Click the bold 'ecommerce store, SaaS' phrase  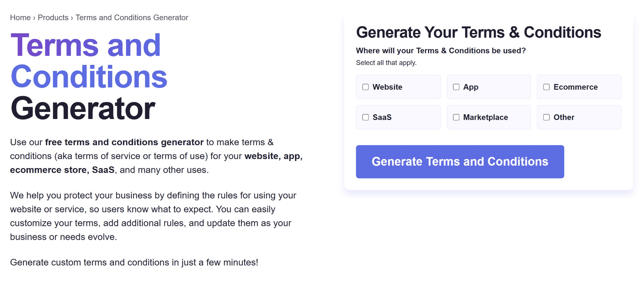pos(62,170)
